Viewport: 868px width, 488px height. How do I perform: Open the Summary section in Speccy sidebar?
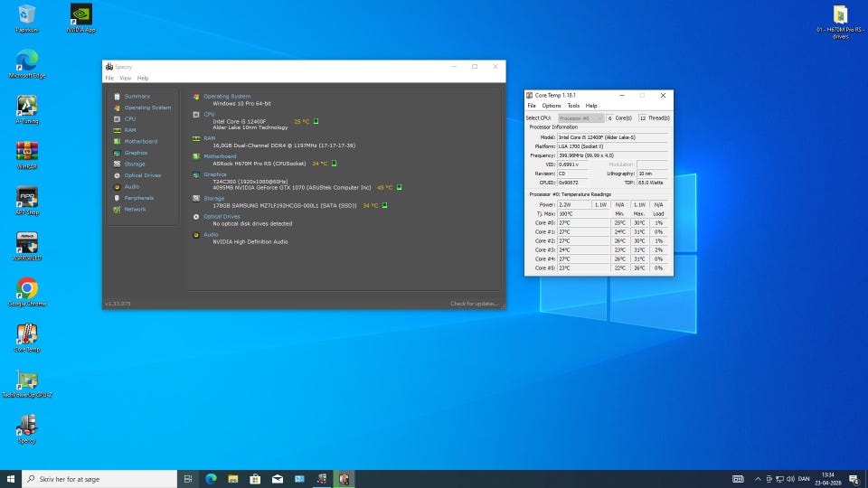click(x=137, y=96)
